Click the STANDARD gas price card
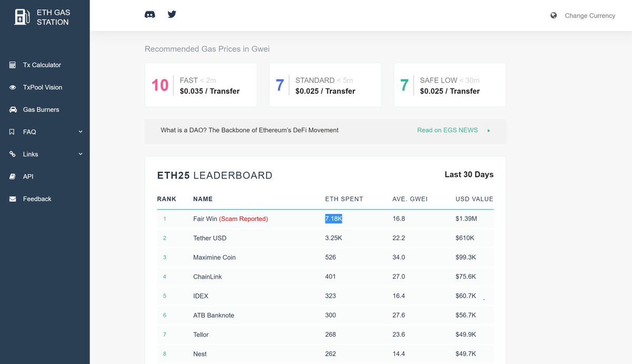The height and width of the screenshot is (364, 632). click(325, 85)
